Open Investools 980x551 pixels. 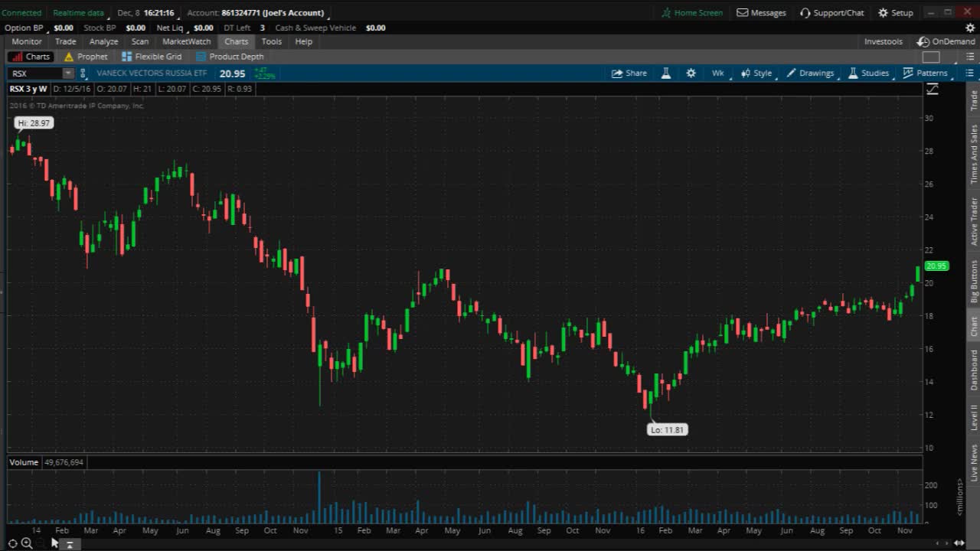point(883,41)
